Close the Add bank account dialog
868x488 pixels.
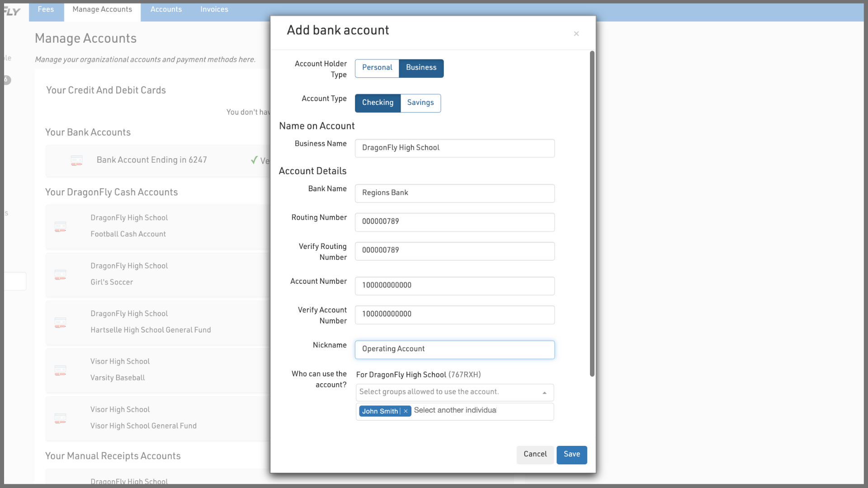(576, 34)
